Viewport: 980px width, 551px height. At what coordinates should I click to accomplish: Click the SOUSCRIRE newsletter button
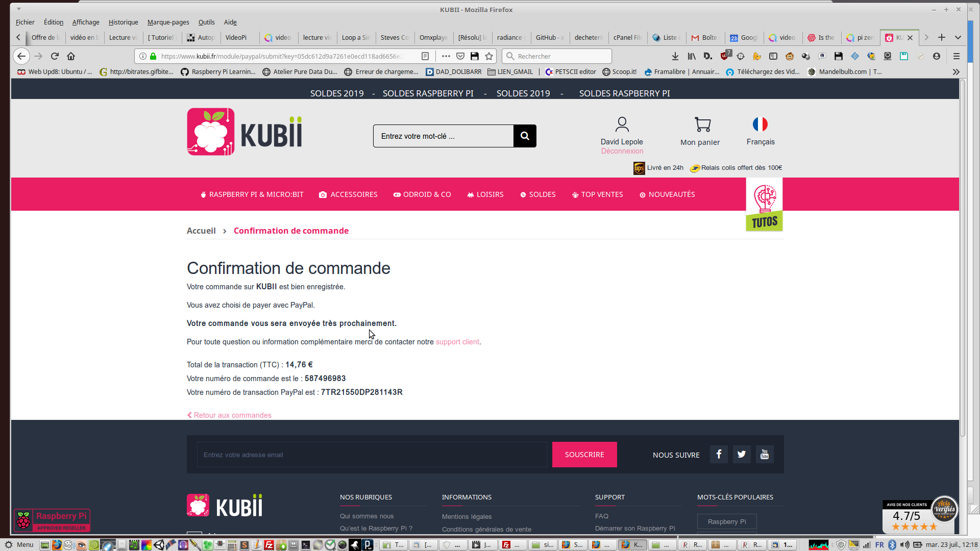(x=584, y=455)
